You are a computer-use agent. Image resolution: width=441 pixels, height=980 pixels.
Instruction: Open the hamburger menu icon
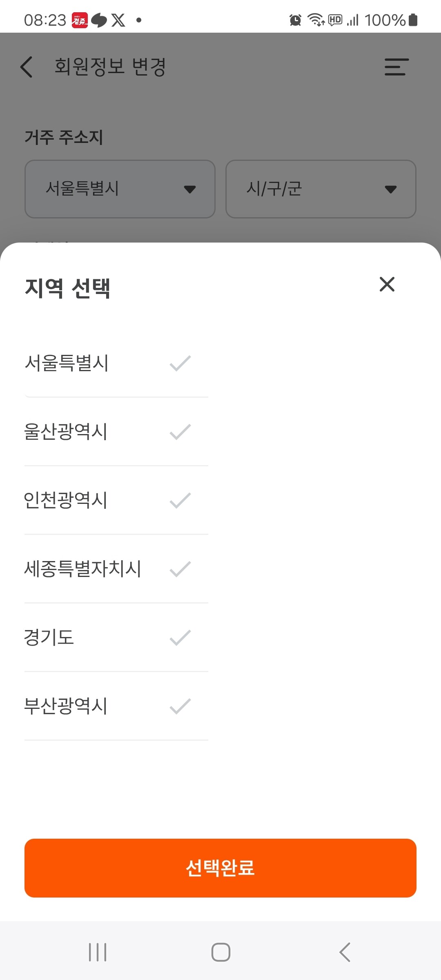pos(396,67)
